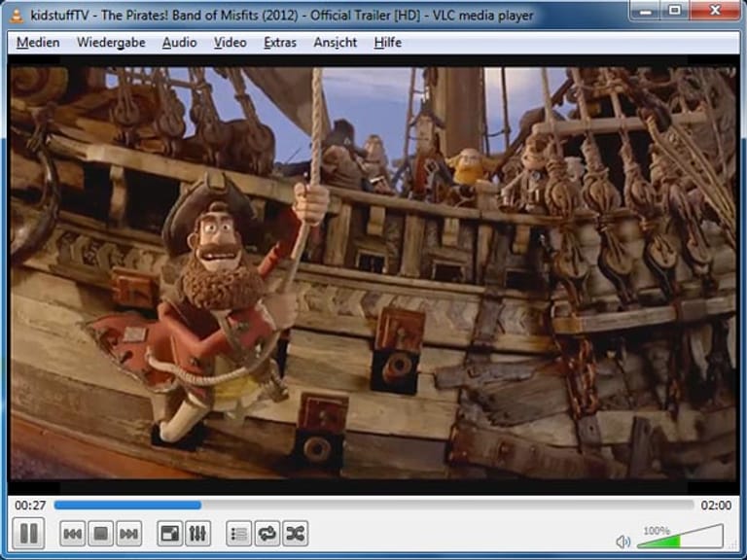
Task: Open the Ansicht menu
Action: tap(335, 43)
